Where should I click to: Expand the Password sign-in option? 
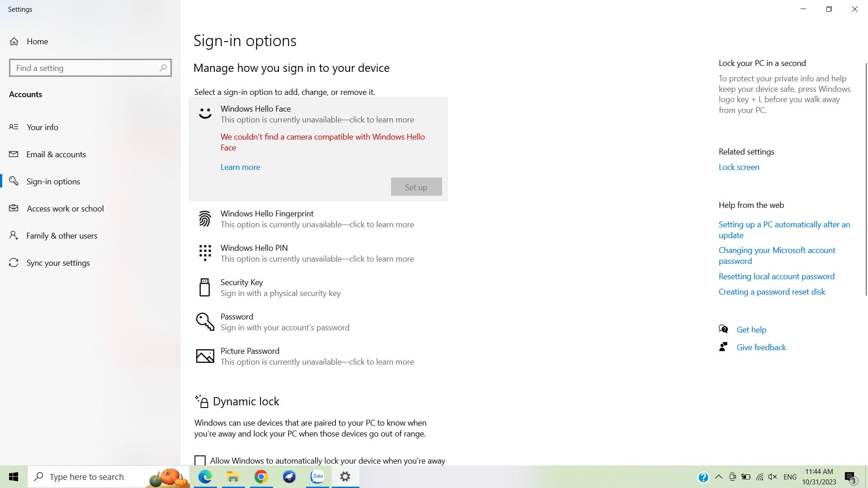tap(318, 322)
